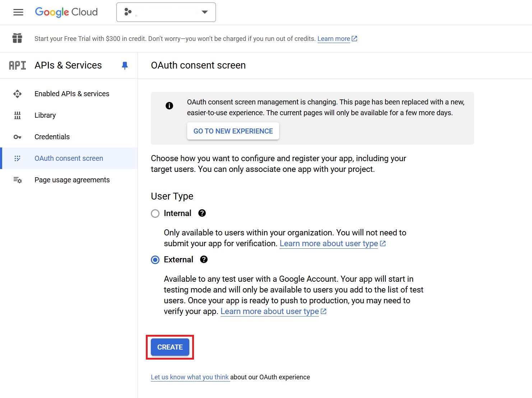Open the hamburger navigation menu
Screen dimensions: 532x398
pos(18,12)
